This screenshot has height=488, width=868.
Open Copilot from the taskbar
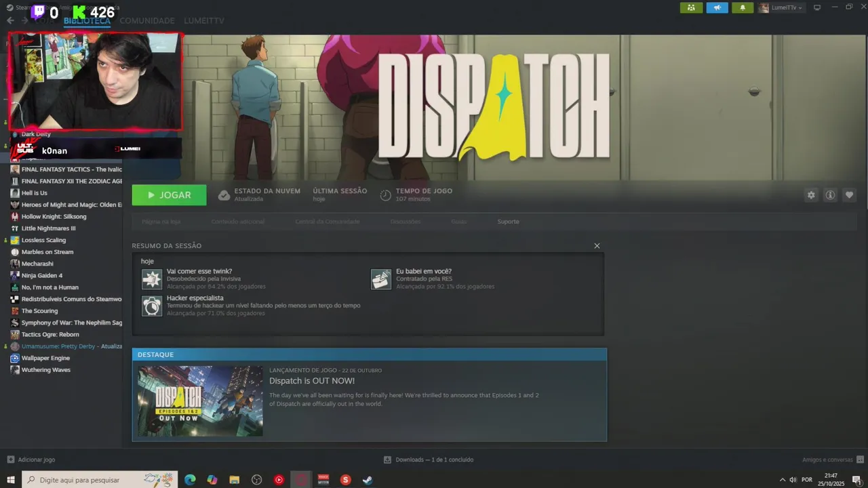point(212,480)
